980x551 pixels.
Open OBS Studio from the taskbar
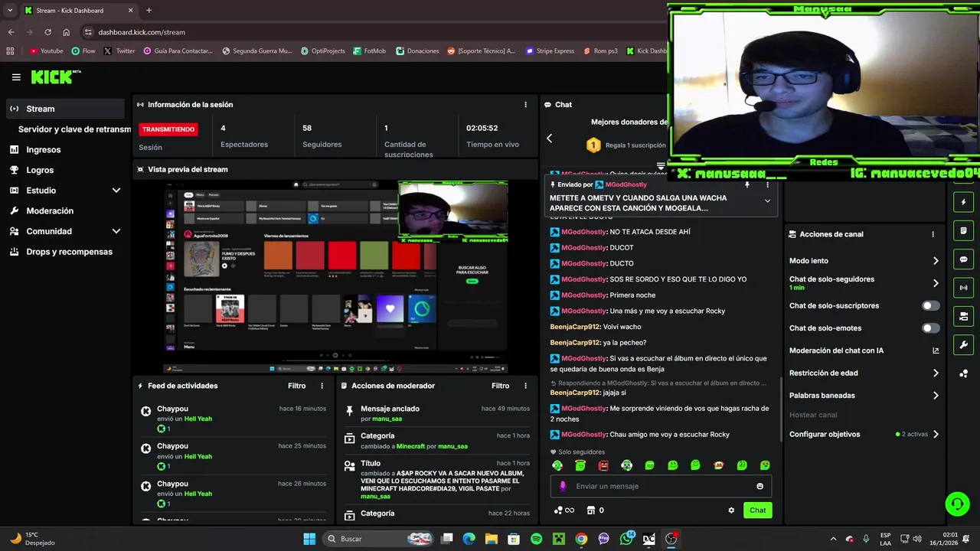pyautogui.click(x=671, y=539)
